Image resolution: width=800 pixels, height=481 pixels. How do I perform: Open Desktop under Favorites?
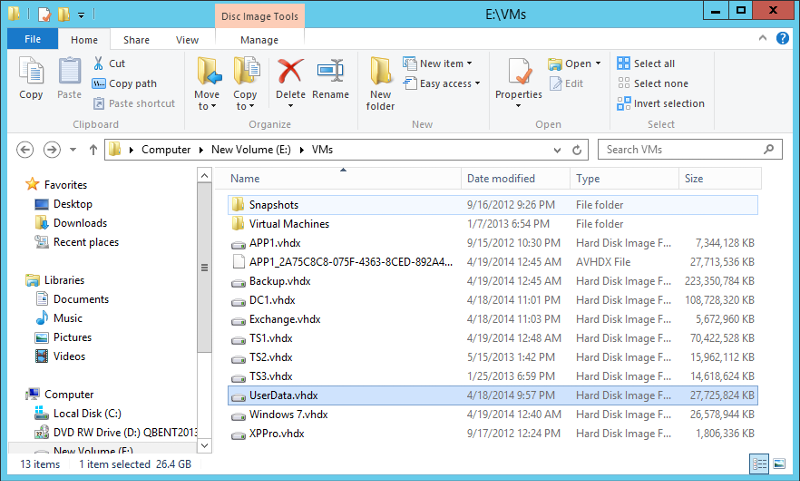tap(64, 204)
